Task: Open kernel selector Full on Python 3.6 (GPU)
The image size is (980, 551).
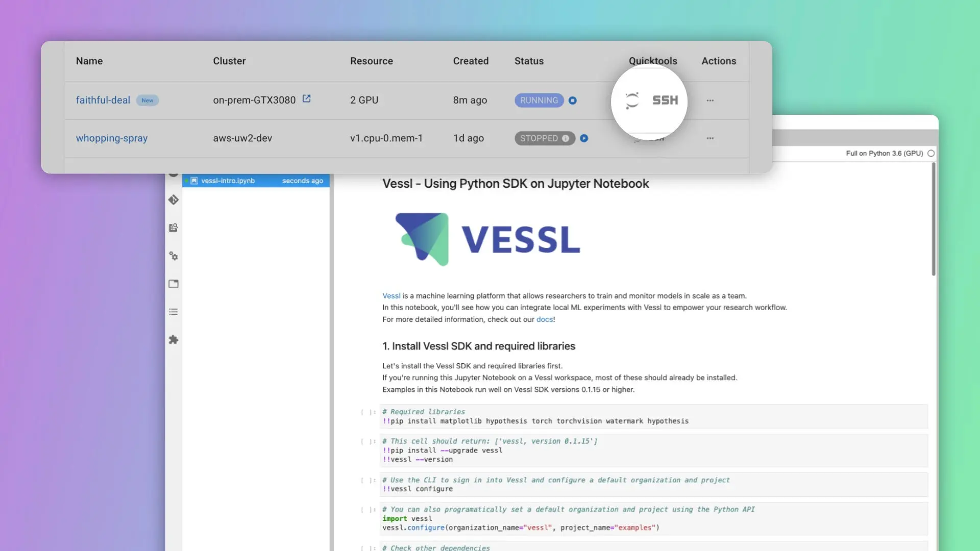Action: [884, 154]
